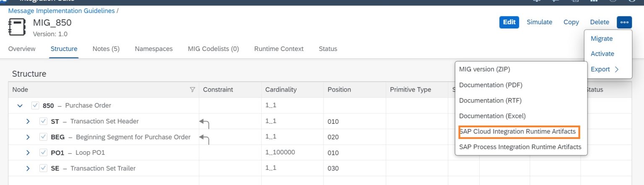The height and width of the screenshot is (185, 644).
Task: Expand the PO1 Loop node
Action: point(28,153)
